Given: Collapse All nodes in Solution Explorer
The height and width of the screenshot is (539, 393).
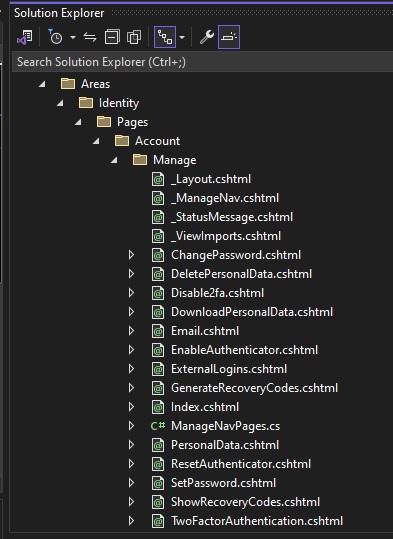Looking at the screenshot, I should pos(112,37).
